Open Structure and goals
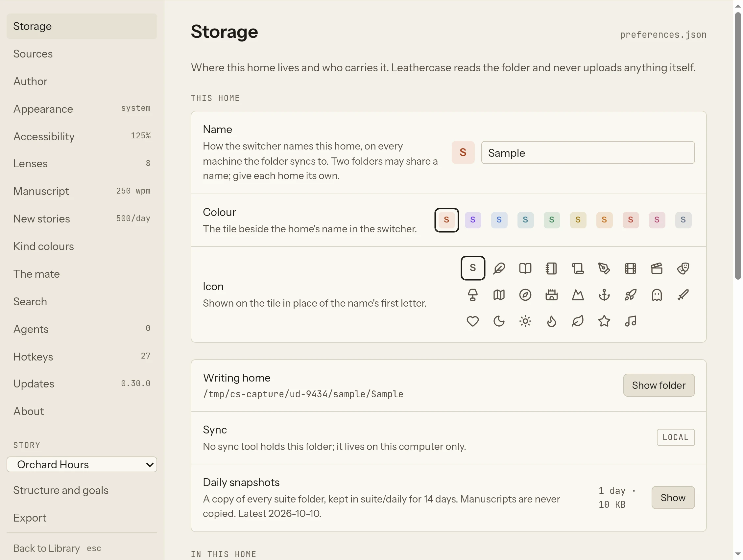This screenshot has height=560, width=743. (x=82, y=490)
